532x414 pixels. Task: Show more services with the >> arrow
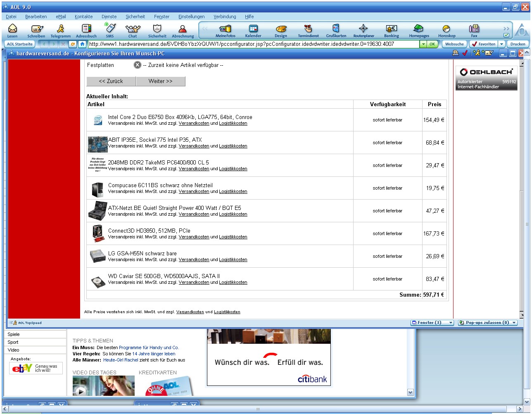(506, 29)
